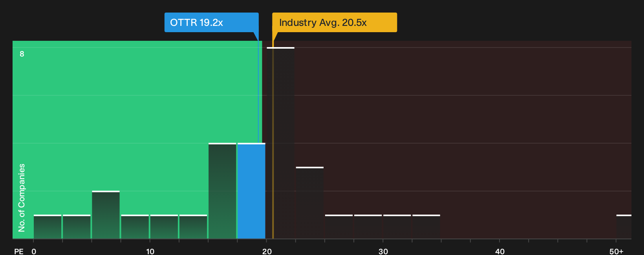Select the histogram bar at PE 7.5-10
This screenshot has height=255, width=644.
135,227
